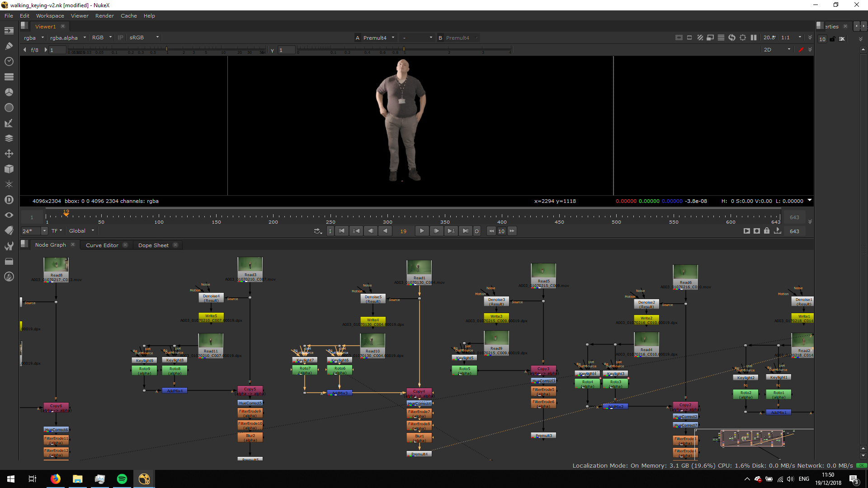
Task: Click the clear all properties panels icon
Action: 842,39
